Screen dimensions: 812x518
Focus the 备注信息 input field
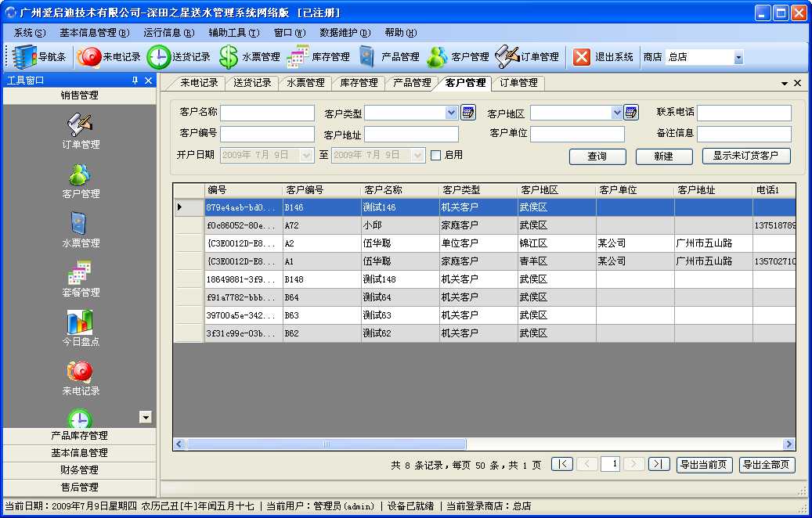point(744,134)
